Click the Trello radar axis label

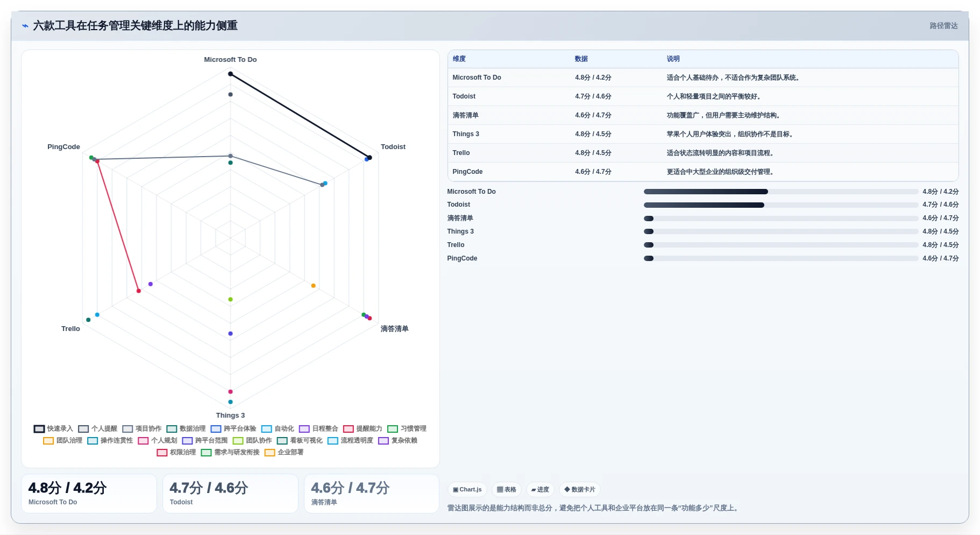70,329
